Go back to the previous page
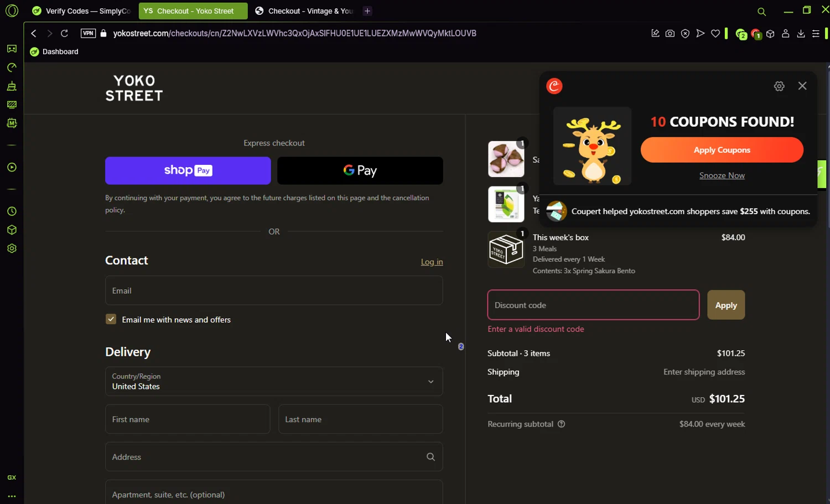This screenshot has width=830, height=504. click(34, 33)
